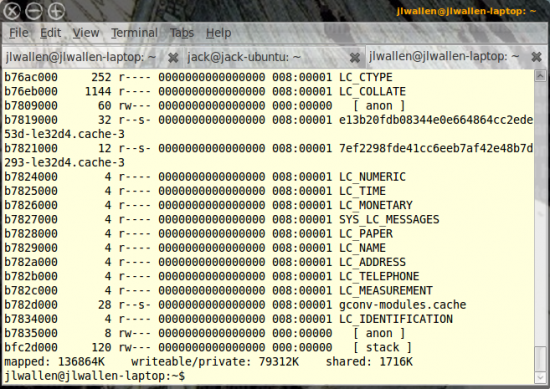Viewport: 550px width, 389px height.
Task: Close the jack@jack-ubuntu tab
Action: (355, 58)
